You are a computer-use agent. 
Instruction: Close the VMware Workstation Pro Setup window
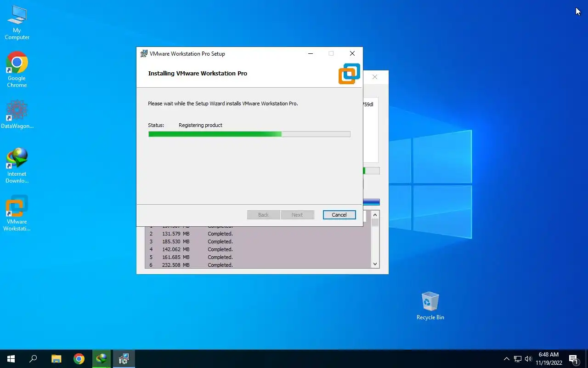[x=352, y=53]
